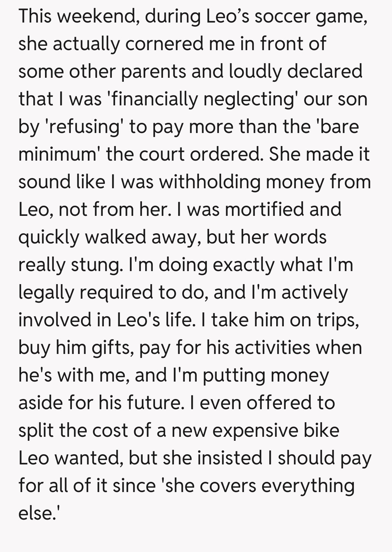Click the phrase 'putting money'
This screenshot has width=392, height=552.
tap(266, 375)
